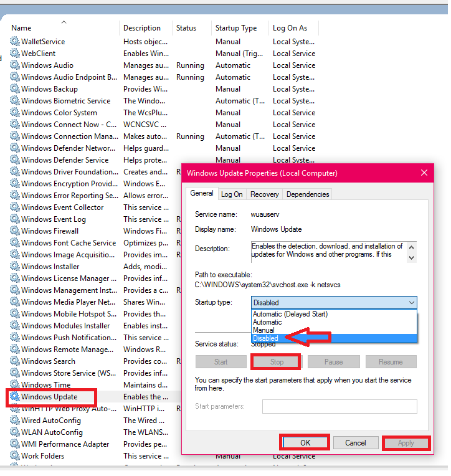Screen dimensions: 451x476
Task: Click the Windows Backup gear icon
Action: (x=14, y=88)
